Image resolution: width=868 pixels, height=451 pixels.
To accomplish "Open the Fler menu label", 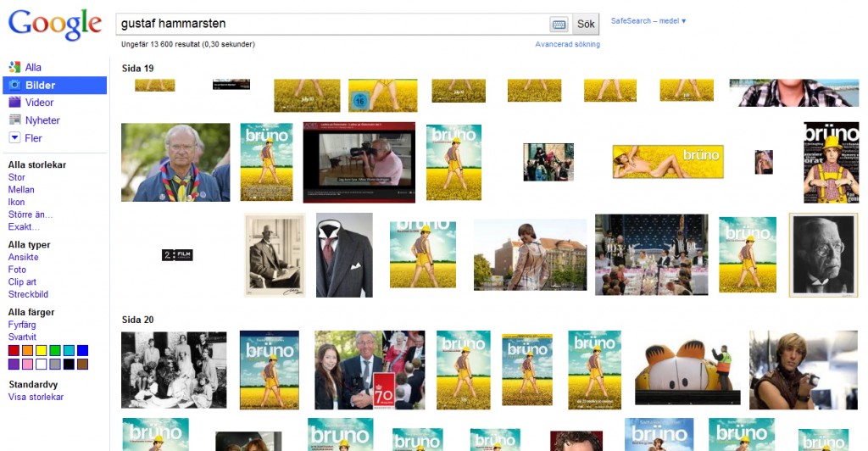I will (33, 138).
